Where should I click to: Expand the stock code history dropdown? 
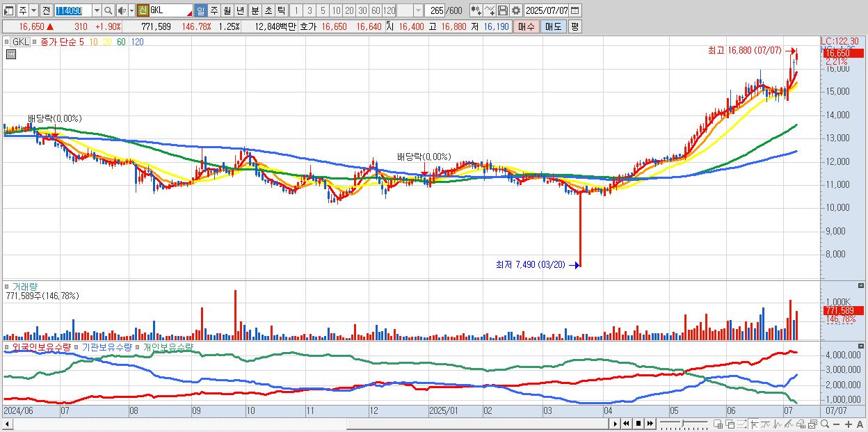[x=97, y=10]
